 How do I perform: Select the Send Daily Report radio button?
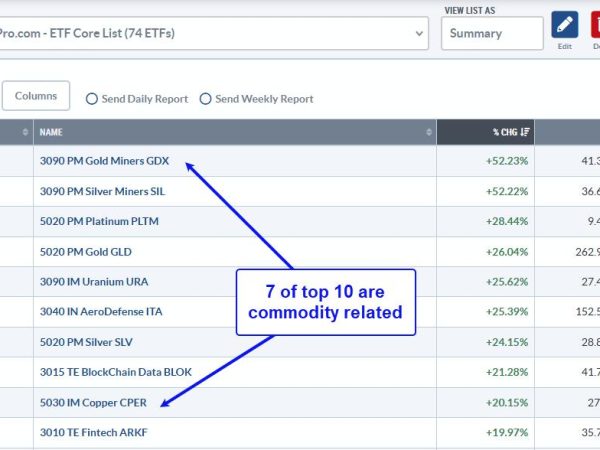[92, 99]
